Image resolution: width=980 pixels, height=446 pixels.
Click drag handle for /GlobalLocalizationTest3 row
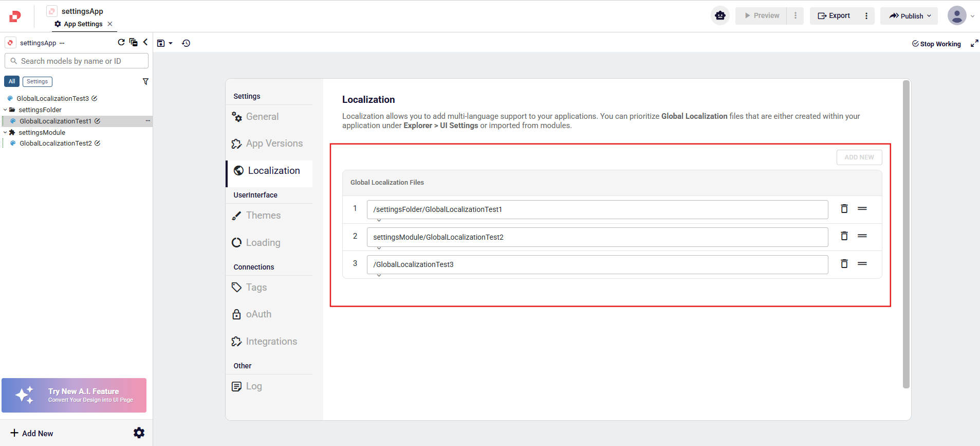coord(862,264)
